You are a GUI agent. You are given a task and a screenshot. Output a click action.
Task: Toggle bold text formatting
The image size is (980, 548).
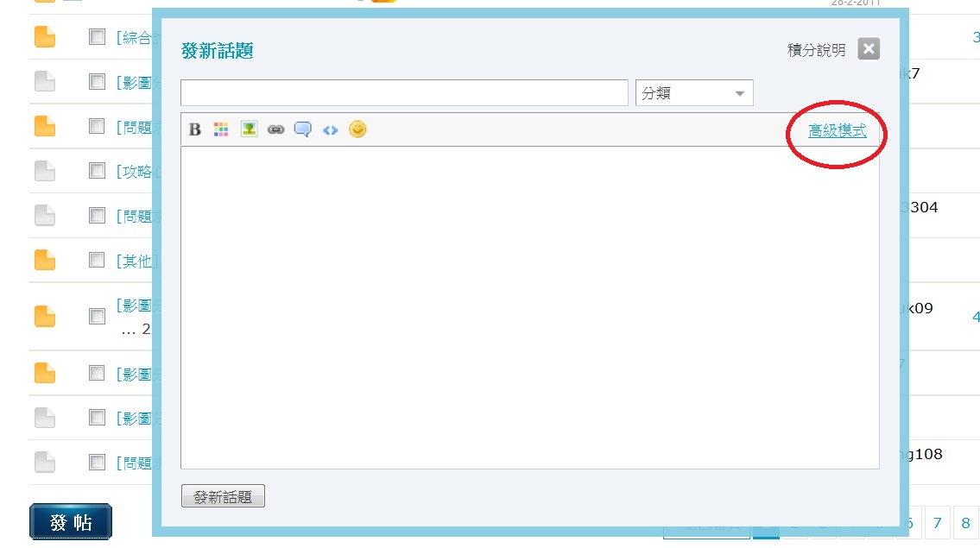[x=195, y=129]
